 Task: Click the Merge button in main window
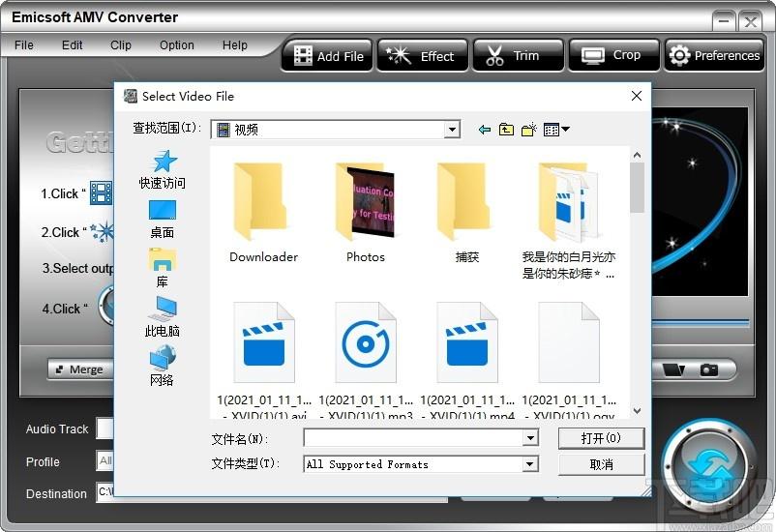(81, 369)
